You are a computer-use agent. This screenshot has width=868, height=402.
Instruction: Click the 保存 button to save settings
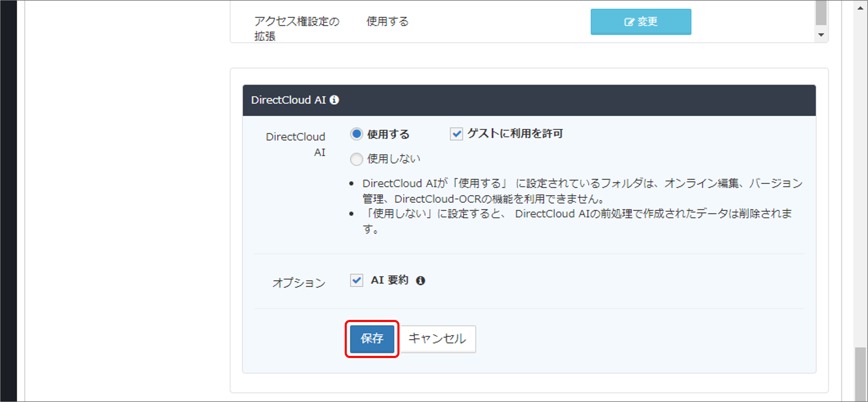tap(372, 339)
